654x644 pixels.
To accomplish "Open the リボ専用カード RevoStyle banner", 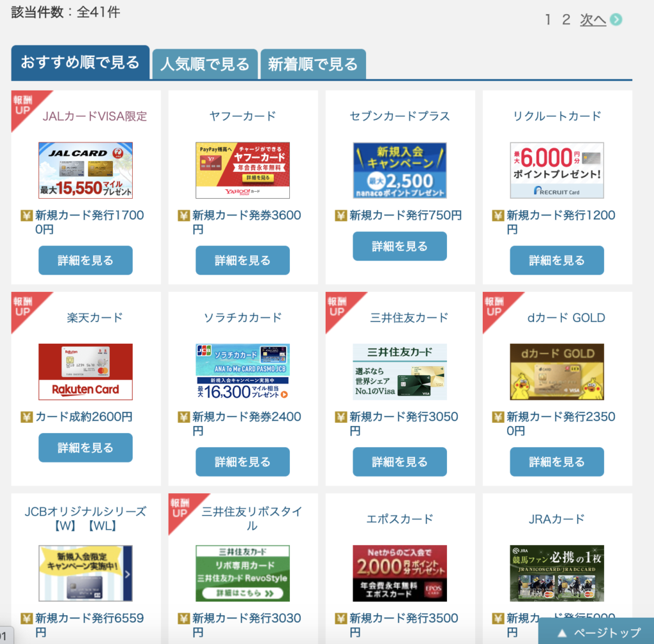I will click(243, 573).
